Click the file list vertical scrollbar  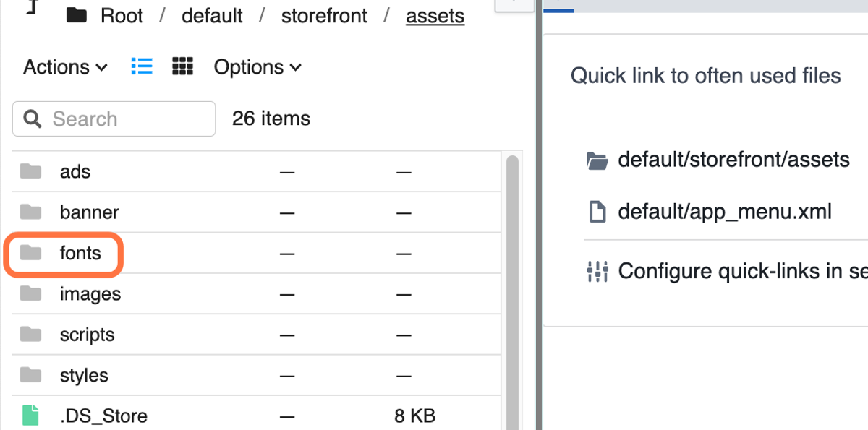click(x=512, y=289)
